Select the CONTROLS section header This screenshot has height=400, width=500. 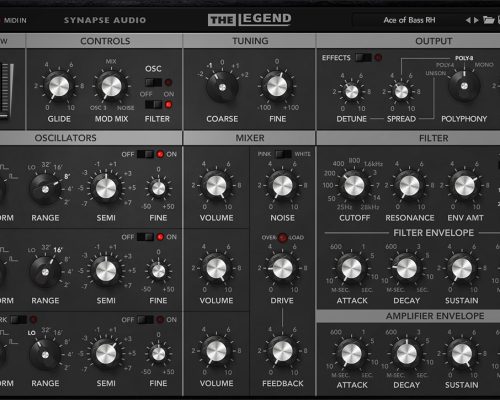105,41
